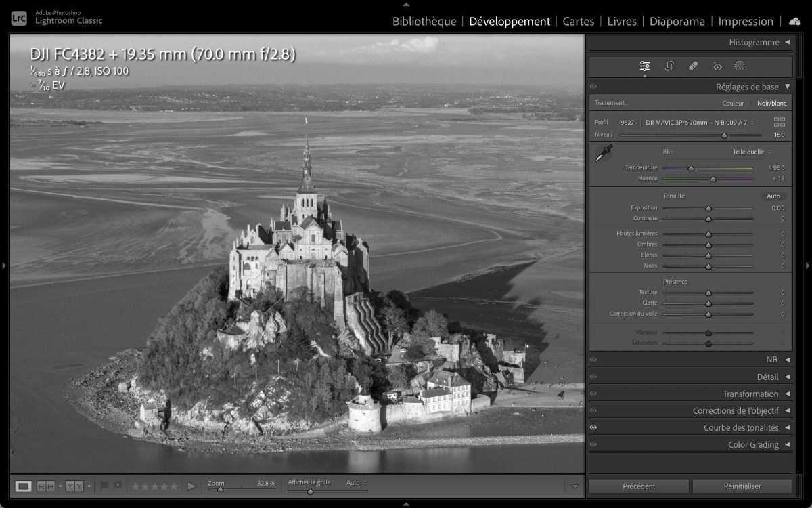Set treatment to Couleur
812x508 pixels.
pyautogui.click(x=733, y=103)
